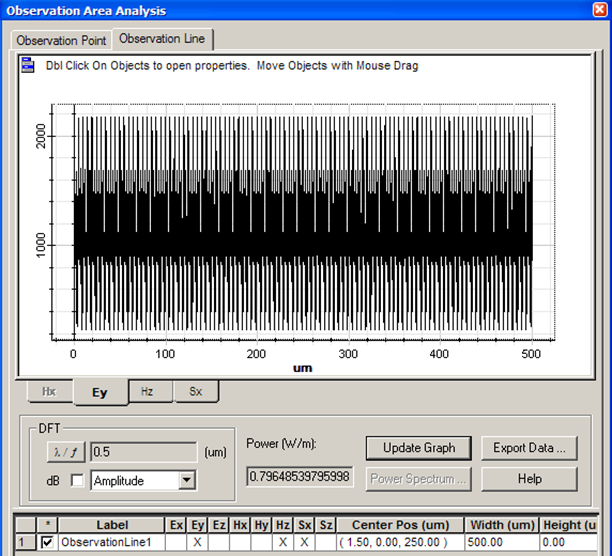
Task: Click the Hz X mark in ObservationLine1 row
Action: [283, 542]
